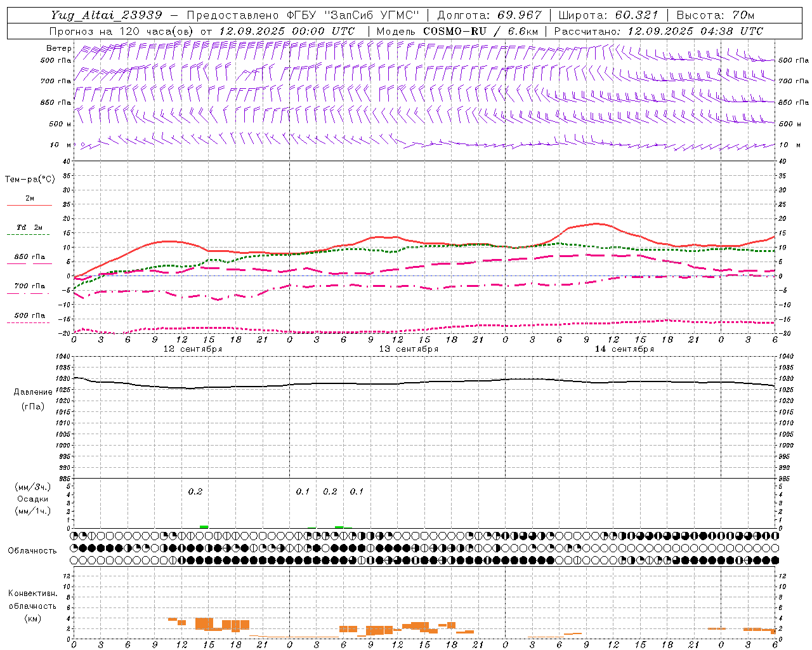Click the Долгота: 69.967 value
The image size is (812, 650).
pos(490,15)
